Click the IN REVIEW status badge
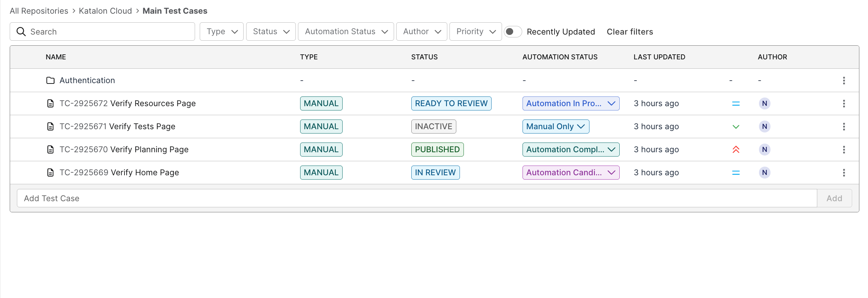The height and width of the screenshot is (298, 868). (435, 173)
